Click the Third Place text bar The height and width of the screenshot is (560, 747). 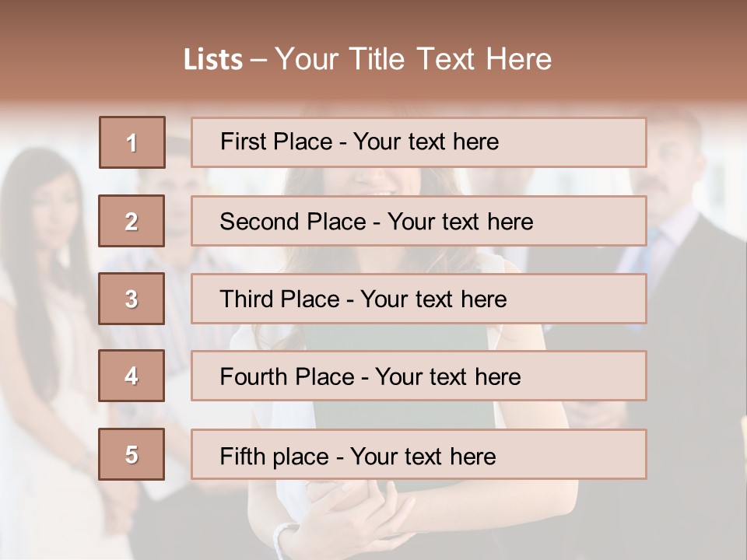tap(419, 299)
